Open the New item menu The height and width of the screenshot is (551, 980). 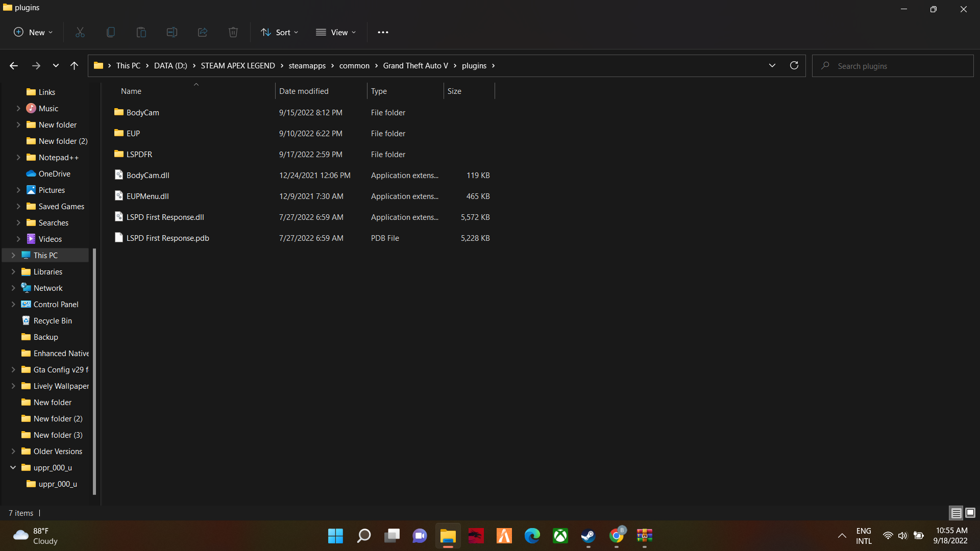33,32
